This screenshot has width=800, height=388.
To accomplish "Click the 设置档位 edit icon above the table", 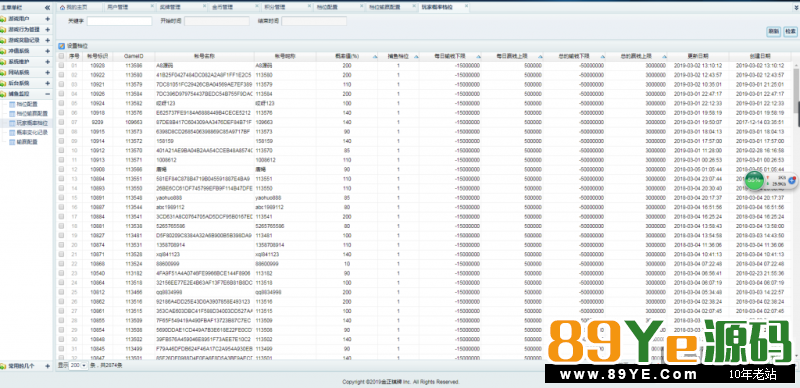I will click(61, 46).
